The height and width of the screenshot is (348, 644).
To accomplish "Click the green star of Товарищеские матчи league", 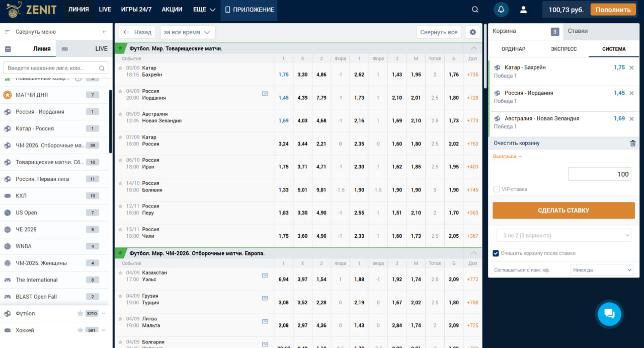I will click(x=120, y=48).
